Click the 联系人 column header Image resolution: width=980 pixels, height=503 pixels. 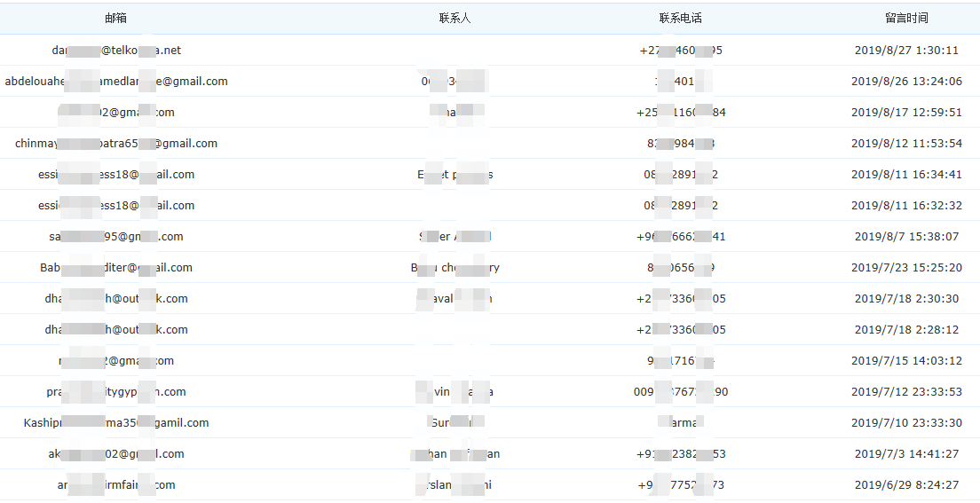(454, 18)
